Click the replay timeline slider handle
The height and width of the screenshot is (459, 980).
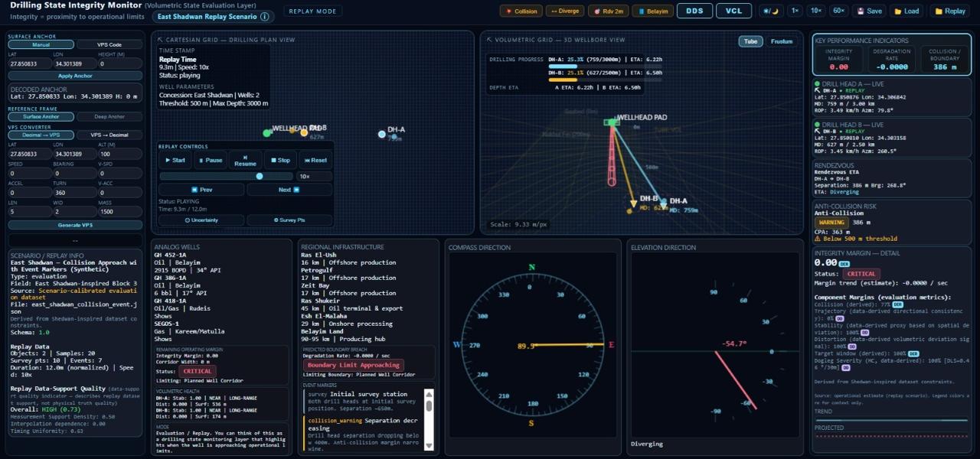click(260, 176)
